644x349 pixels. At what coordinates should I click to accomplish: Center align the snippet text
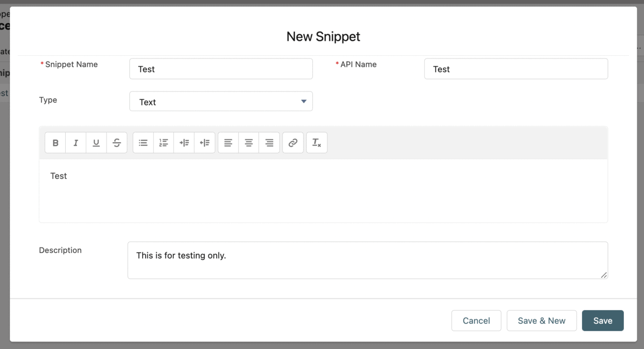click(x=249, y=143)
